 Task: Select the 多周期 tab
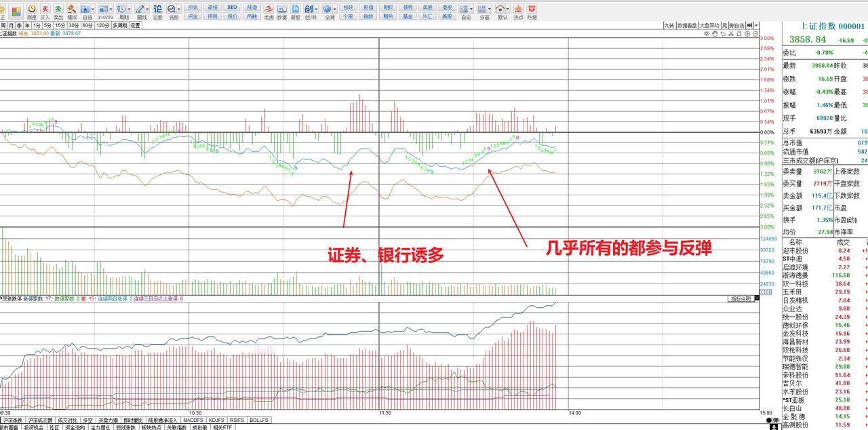(119, 25)
